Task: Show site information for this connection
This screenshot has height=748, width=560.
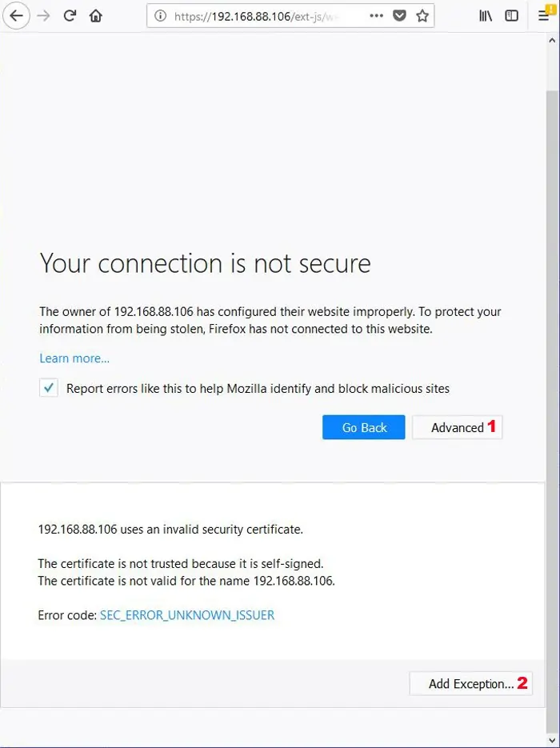Action: [x=160, y=16]
